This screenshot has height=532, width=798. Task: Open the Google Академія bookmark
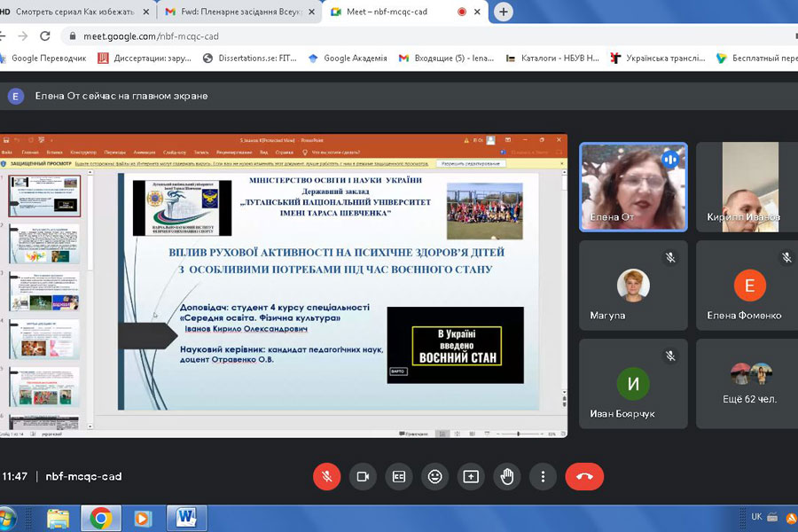348,59
